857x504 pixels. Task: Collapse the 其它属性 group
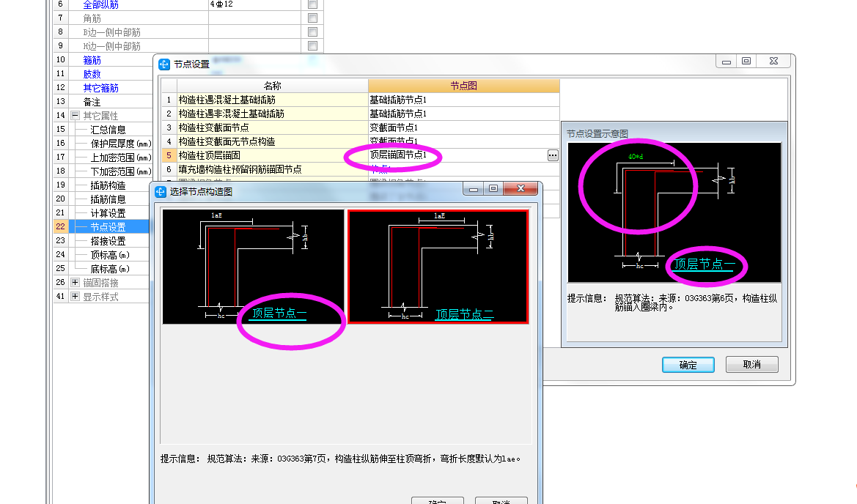tap(76, 115)
